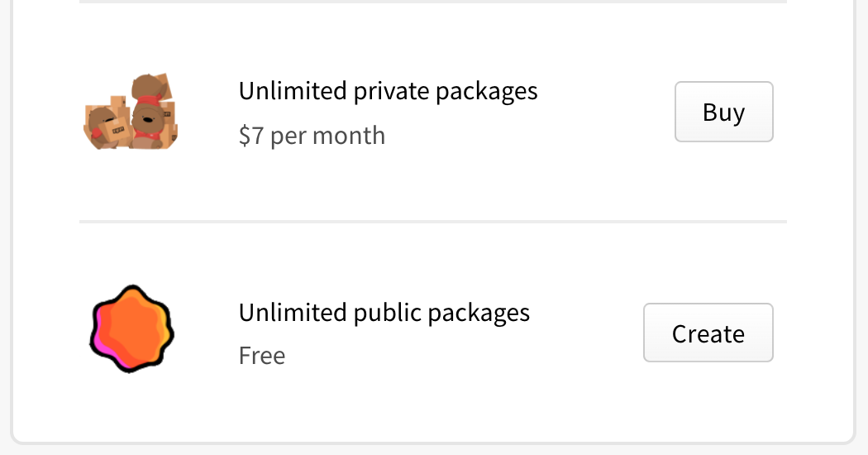Image resolution: width=868 pixels, height=455 pixels.
Task: Click the "$7" amount in the price
Action: pos(251,135)
